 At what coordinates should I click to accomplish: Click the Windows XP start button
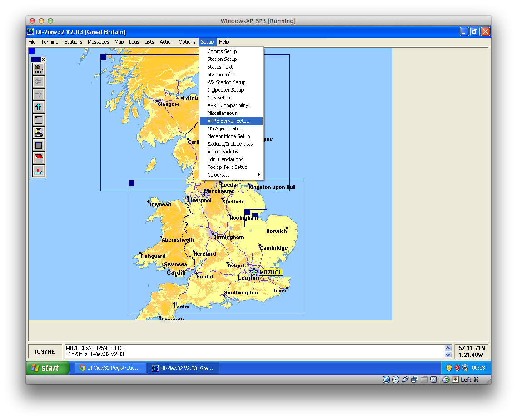point(48,368)
